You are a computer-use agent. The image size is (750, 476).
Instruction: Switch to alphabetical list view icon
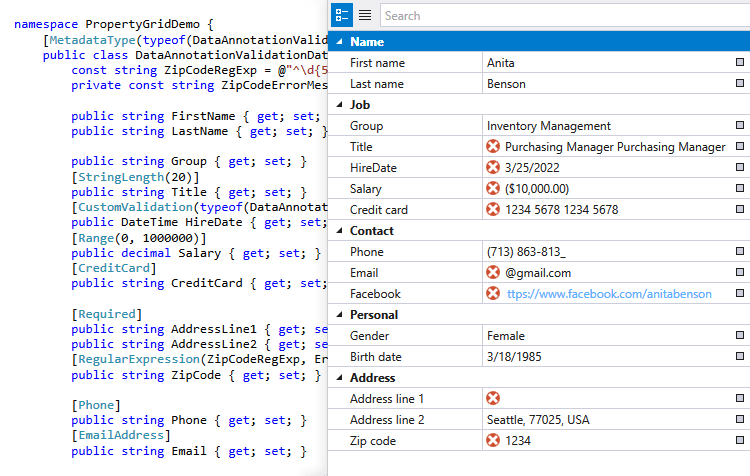pos(365,15)
